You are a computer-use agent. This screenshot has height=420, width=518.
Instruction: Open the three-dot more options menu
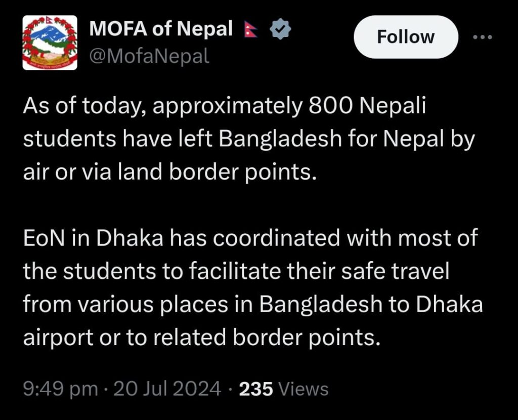tap(481, 37)
